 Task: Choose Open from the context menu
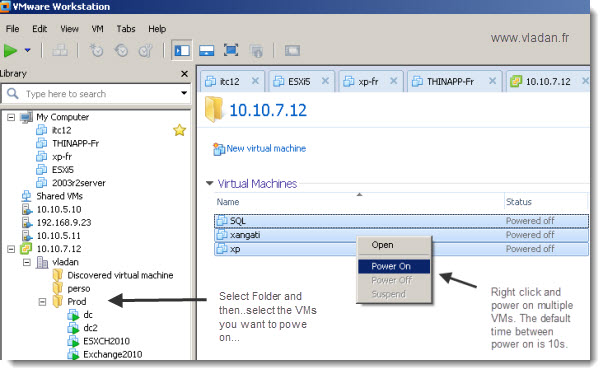pos(394,245)
